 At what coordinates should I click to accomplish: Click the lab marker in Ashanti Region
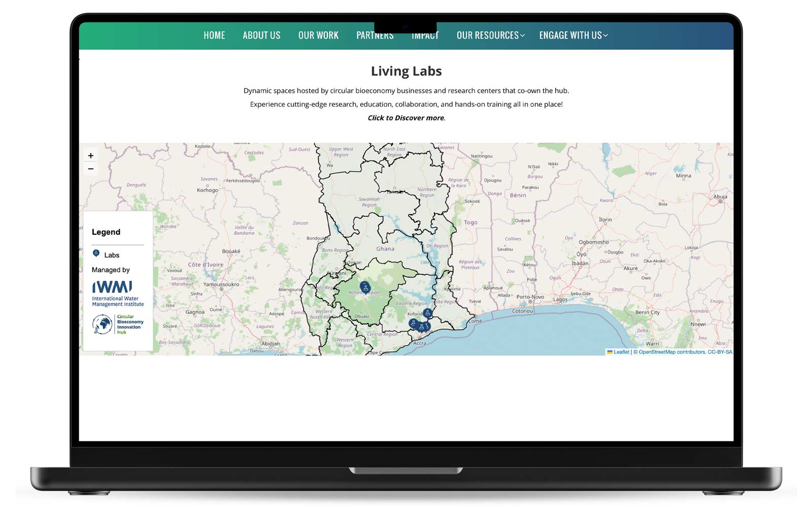click(365, 288)
